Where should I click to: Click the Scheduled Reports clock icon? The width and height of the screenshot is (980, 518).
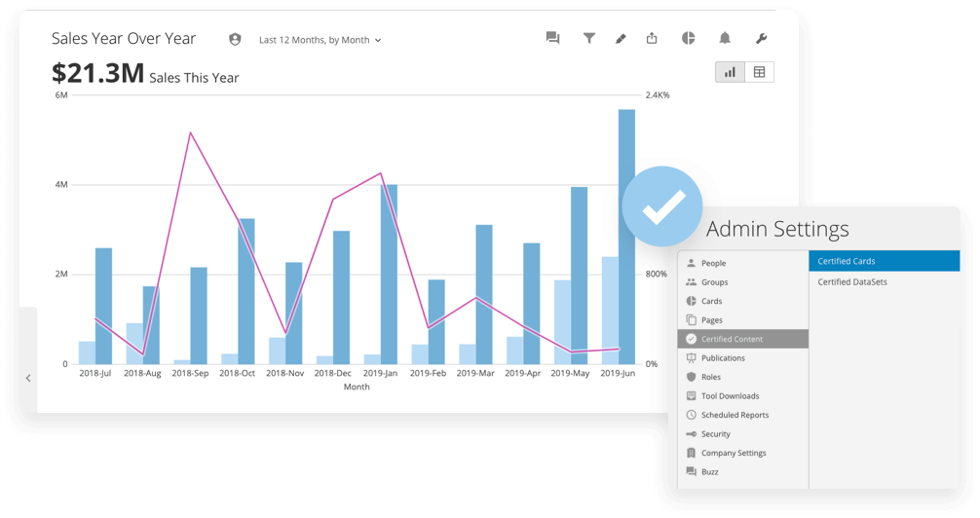point(692,415)
